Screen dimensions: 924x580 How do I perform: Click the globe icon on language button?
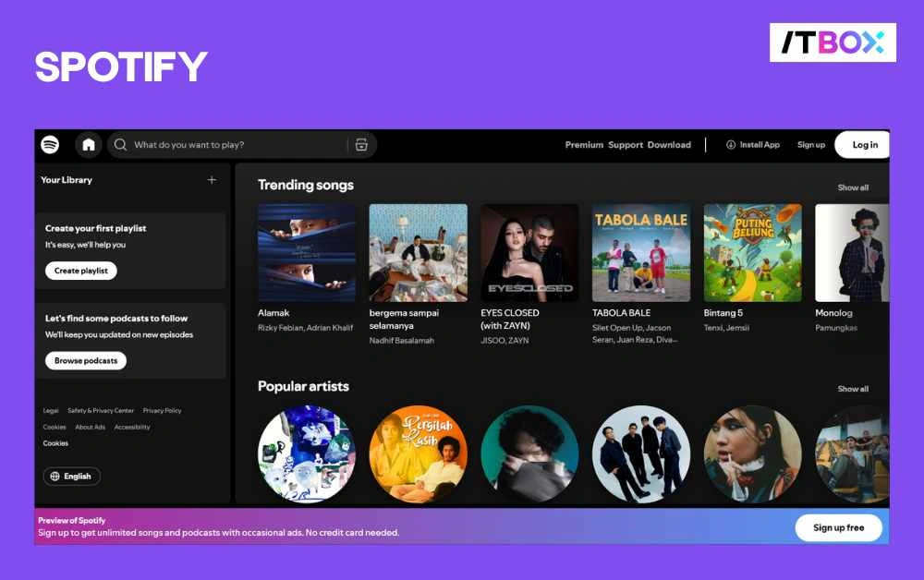(55, 477)
